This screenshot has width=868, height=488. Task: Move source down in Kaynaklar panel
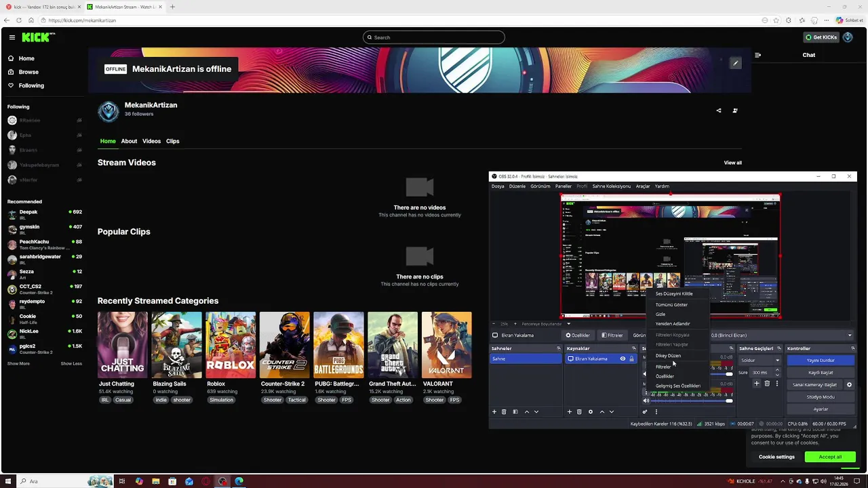(612, 411)
